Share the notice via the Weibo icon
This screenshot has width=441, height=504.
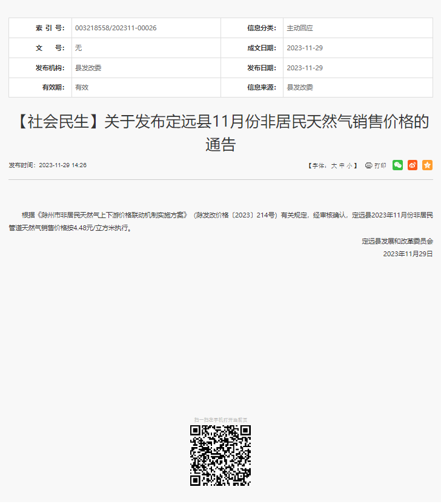pyautogui.click(x=413, y=165)
